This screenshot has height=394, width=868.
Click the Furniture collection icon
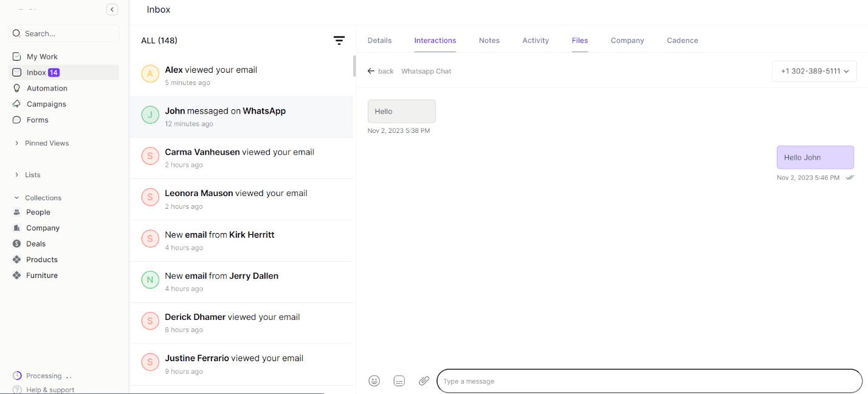(17, 275)
